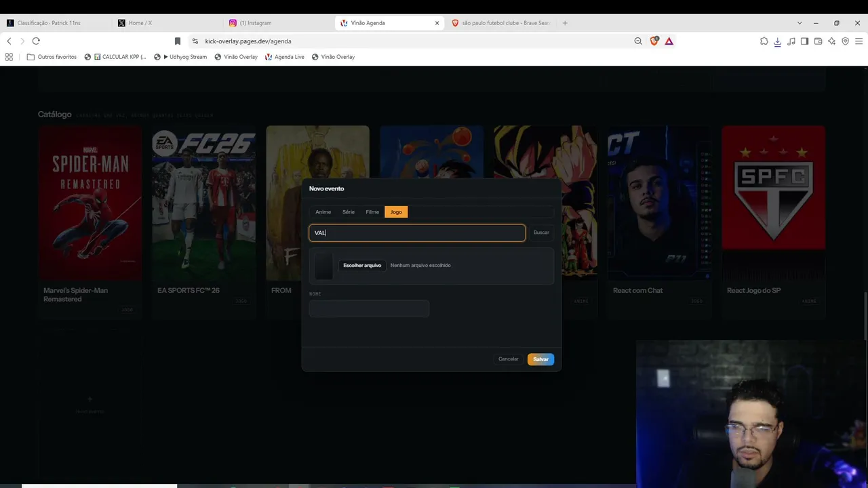Open site settings icon beside the URL
This screenshot has height=488, width=868.
click(x=195, y=41)
